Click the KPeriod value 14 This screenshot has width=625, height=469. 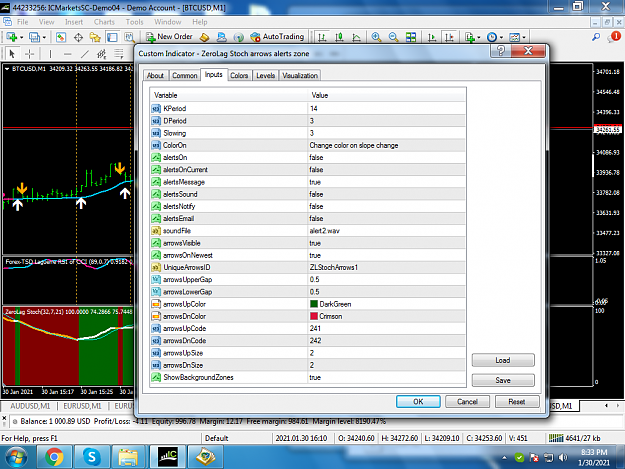coord(314,108)
